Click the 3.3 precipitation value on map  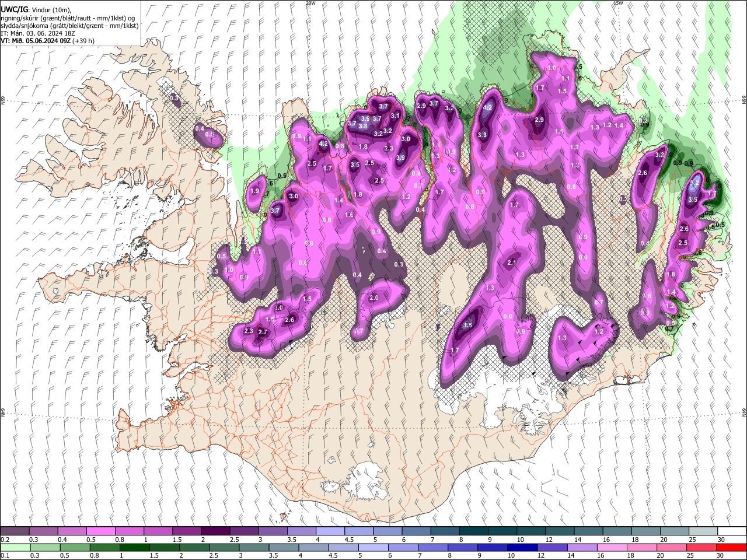click(x=482, y=135)
